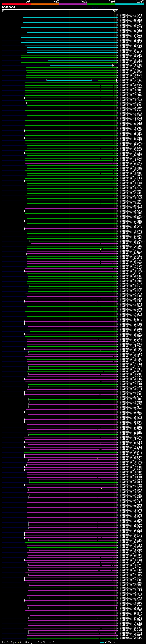Select the UniRef100_B3EB90 label
The height and width of the screenshot is (644, 146).
131,165
